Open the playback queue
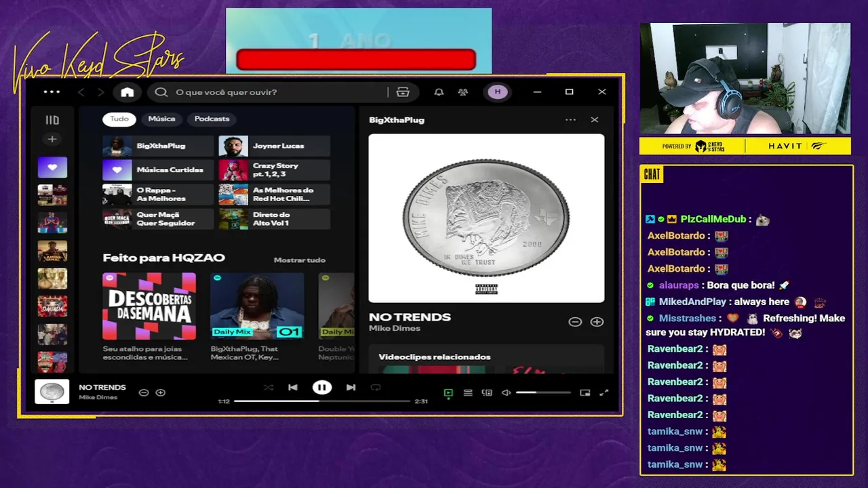Image resolution: width=868 pixels, height=488 pixels. [x=468, y=392]
